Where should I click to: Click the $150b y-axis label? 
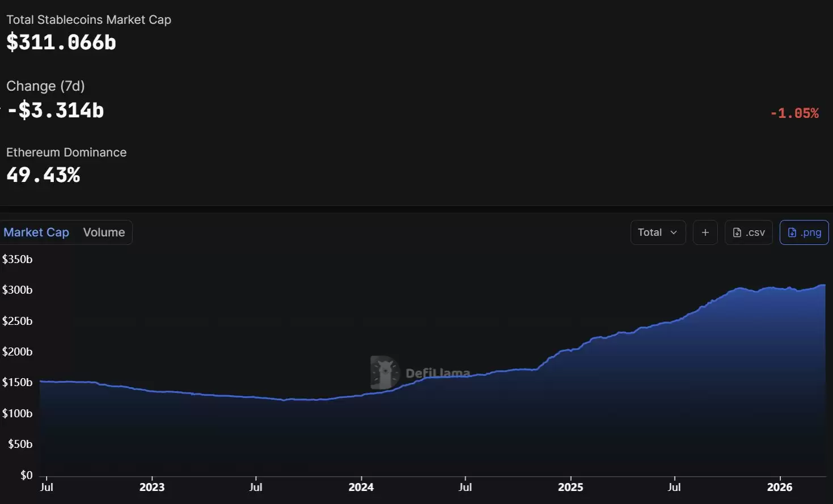[18, 382]
